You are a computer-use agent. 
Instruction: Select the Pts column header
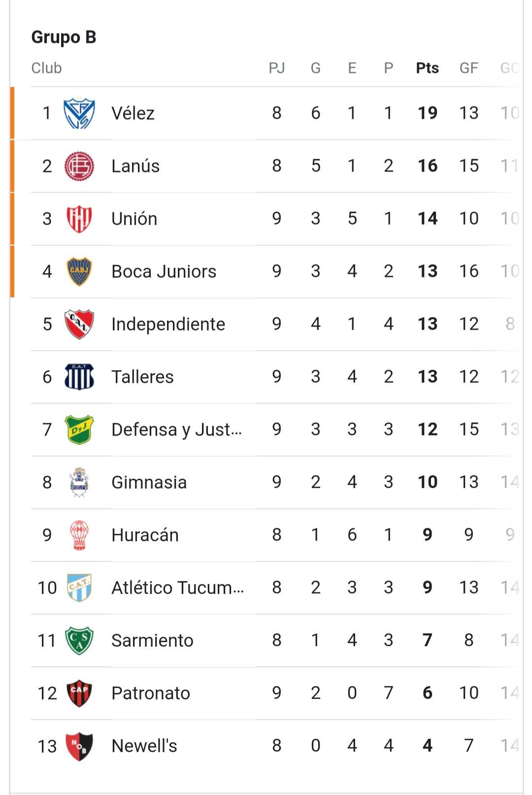point(428,68)
